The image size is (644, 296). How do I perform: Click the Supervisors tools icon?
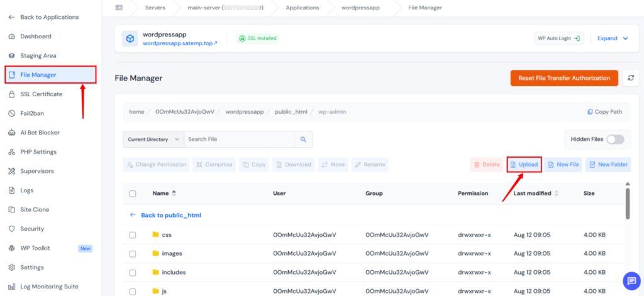(x=12, y=171)
